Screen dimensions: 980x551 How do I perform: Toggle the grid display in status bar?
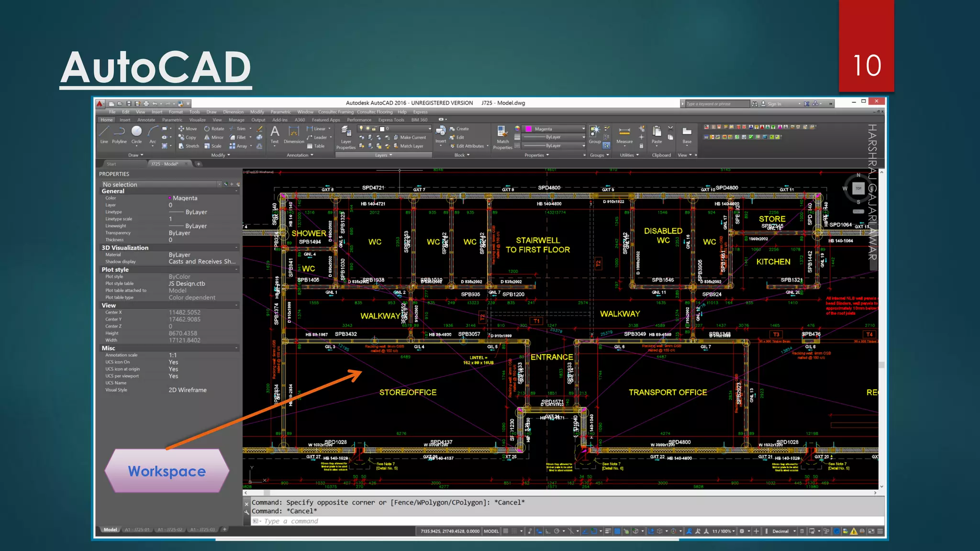point(505,531)
